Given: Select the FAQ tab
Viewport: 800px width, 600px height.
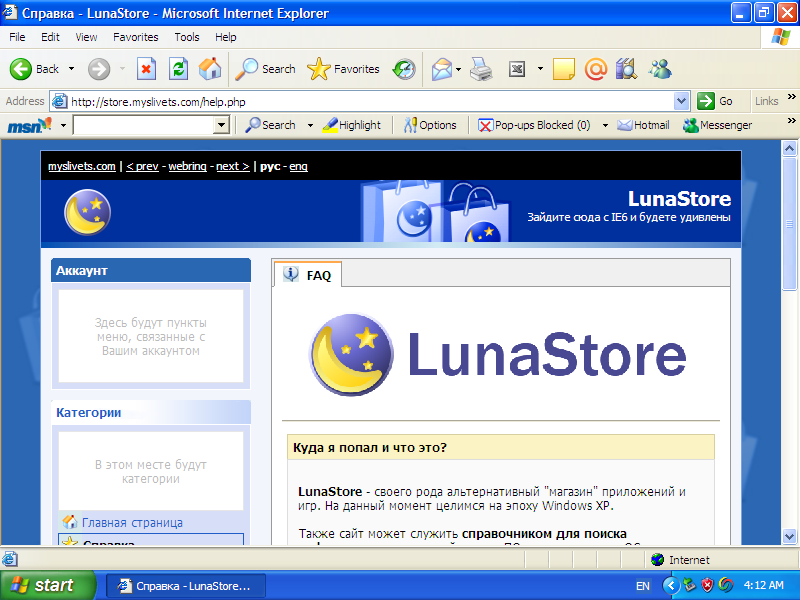Looking at the screenshot, I should pyautogui.click(x=308, y=274).
